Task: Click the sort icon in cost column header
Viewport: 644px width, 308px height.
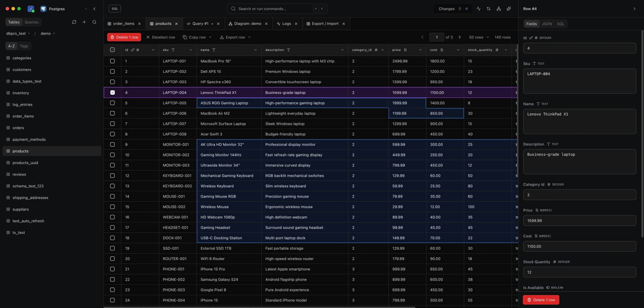Action: (x=442, y=50)
